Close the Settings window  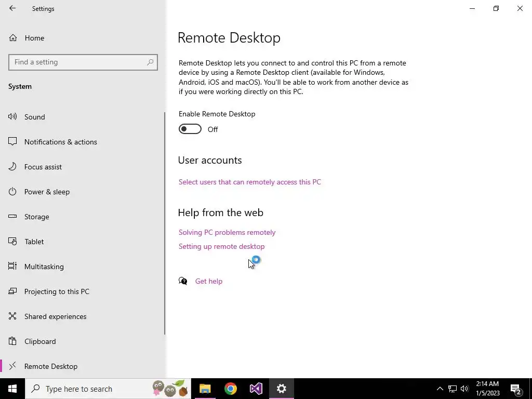tap(520, 8)
